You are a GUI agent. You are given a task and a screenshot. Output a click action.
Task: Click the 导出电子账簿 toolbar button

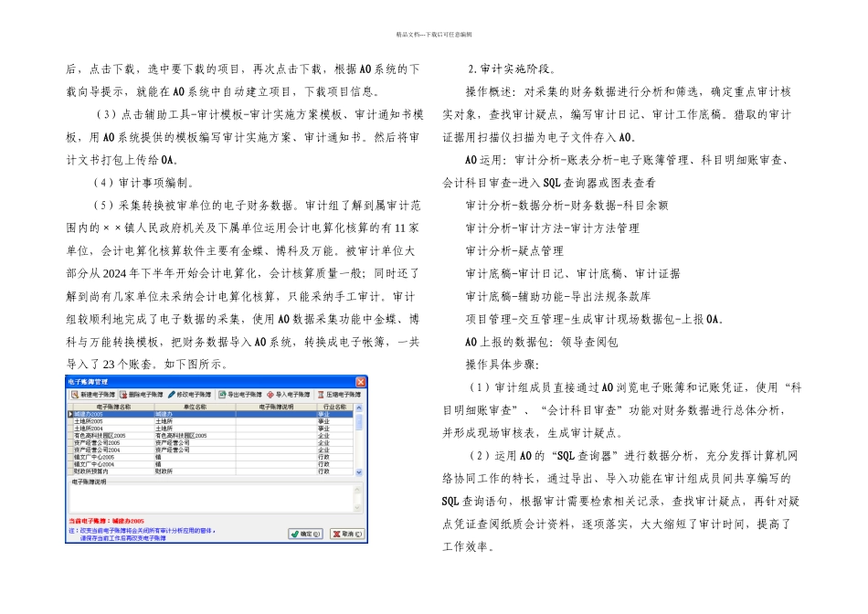[240, 395]
